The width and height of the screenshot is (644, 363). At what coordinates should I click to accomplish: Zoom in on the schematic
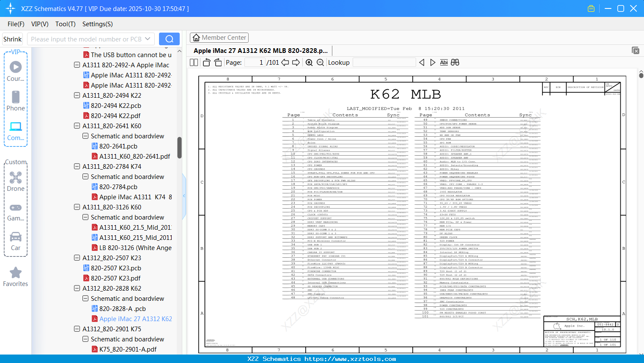309,63
